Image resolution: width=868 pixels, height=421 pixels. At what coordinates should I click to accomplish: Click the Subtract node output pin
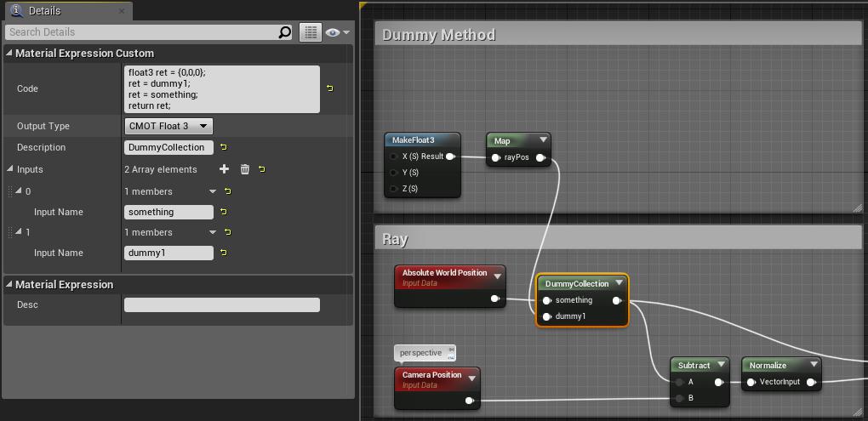click(720, 382)
